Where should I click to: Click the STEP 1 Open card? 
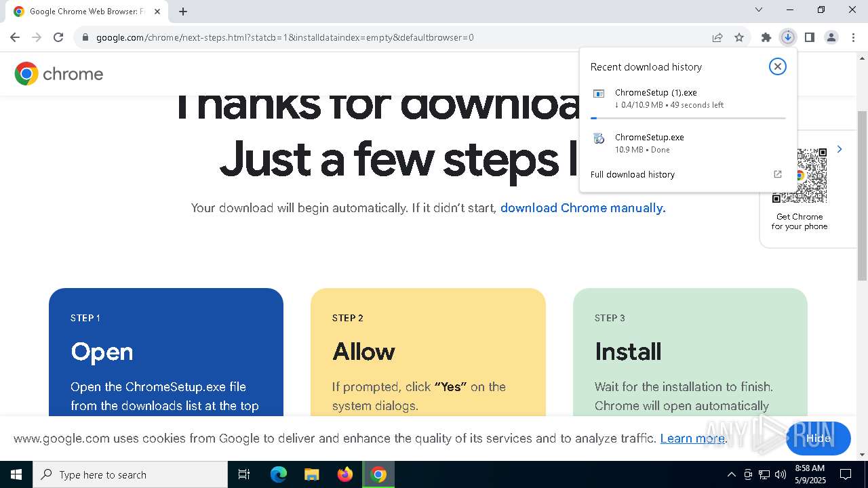166,352
